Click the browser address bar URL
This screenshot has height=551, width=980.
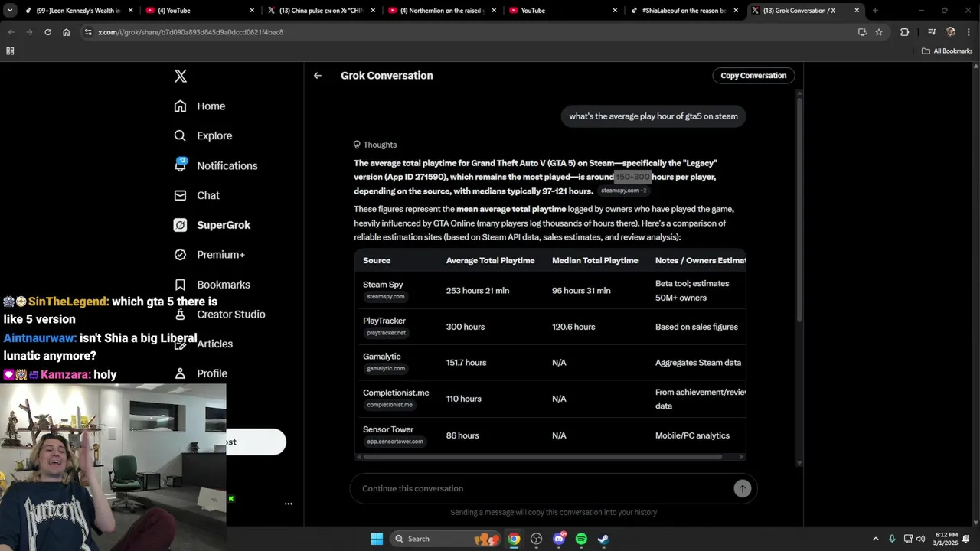click(191, 32)
